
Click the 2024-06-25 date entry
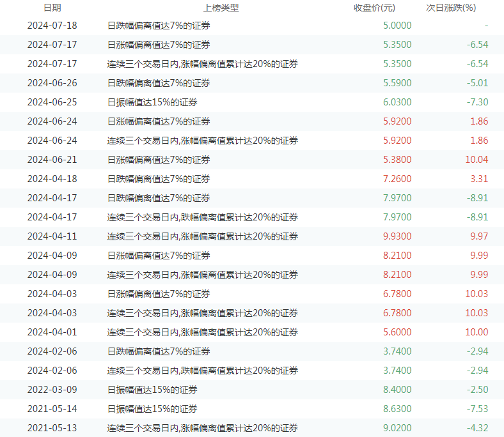tap(52, 102)
